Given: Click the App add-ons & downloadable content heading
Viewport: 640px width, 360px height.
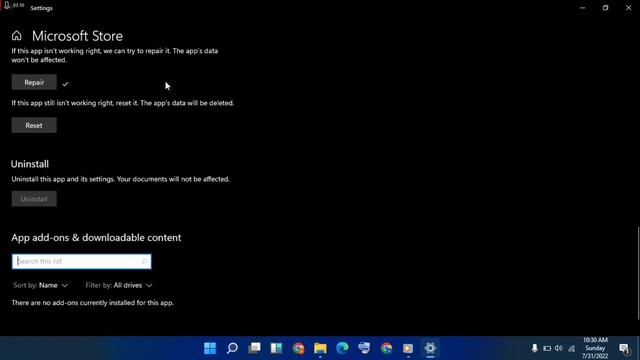Looking at the screenshot, I should [x=96, y=238].
